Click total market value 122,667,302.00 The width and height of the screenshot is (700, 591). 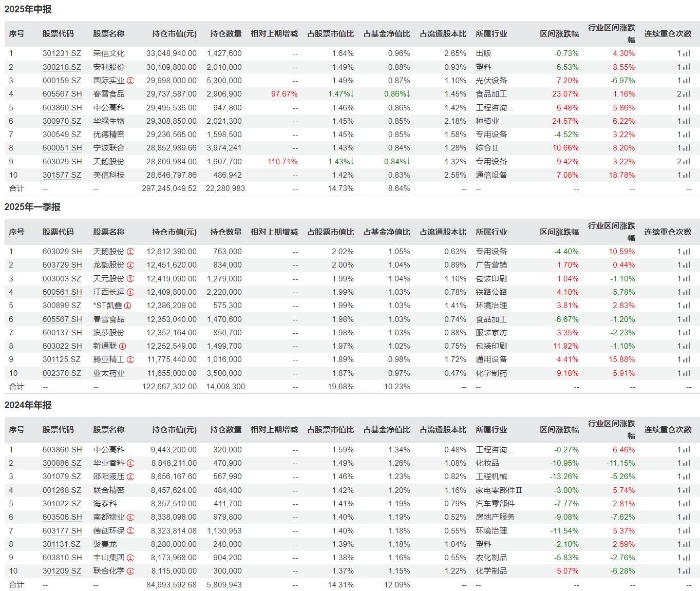pyautogui.click(x=169, y=387)
